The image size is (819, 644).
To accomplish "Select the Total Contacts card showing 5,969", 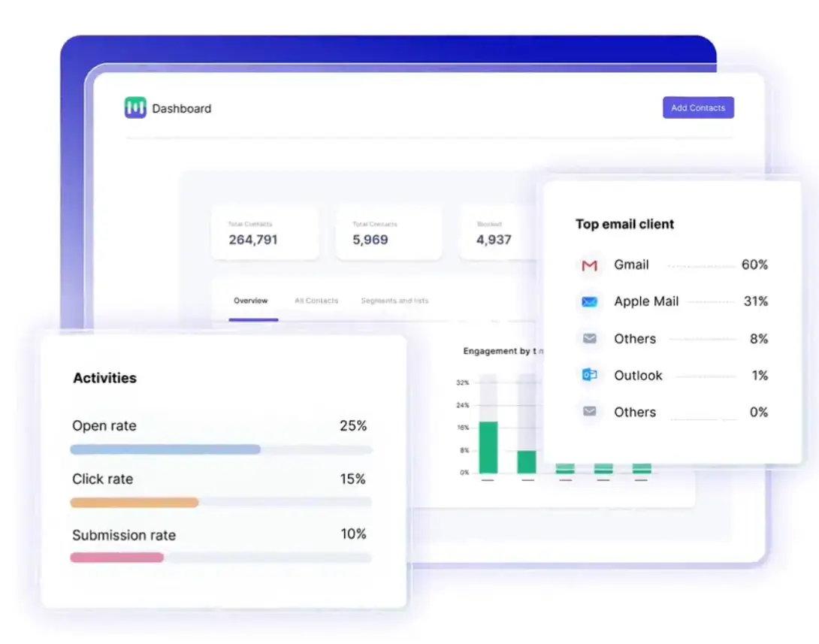I will (388, 234).
